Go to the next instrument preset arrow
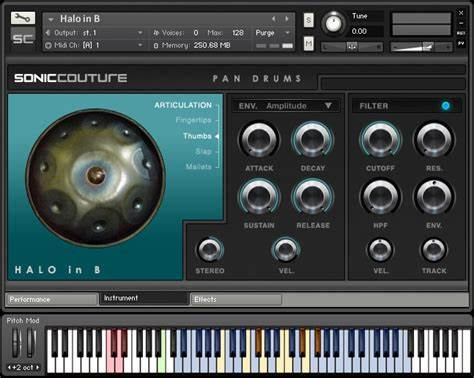474x378 pixels. [287, 19]
